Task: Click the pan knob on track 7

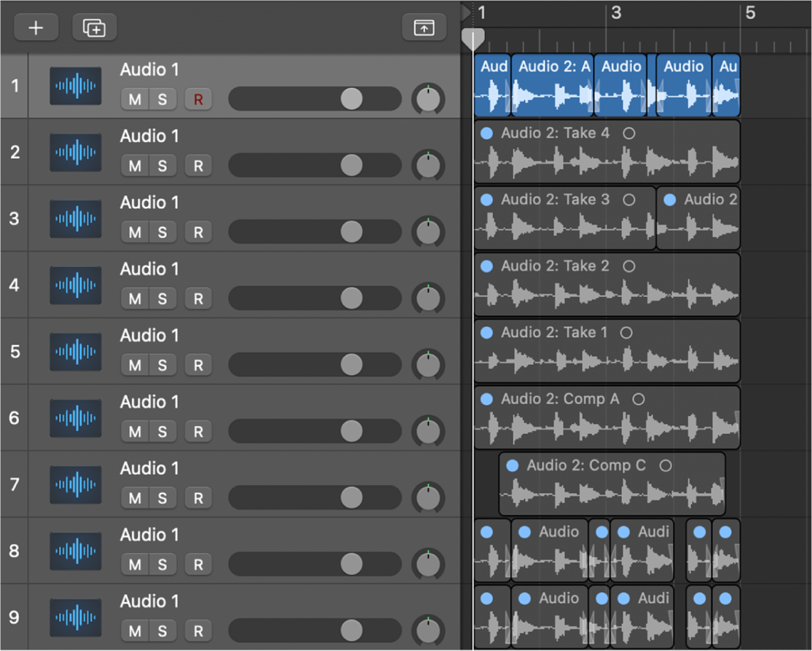Action: click(x=428, y=498)
